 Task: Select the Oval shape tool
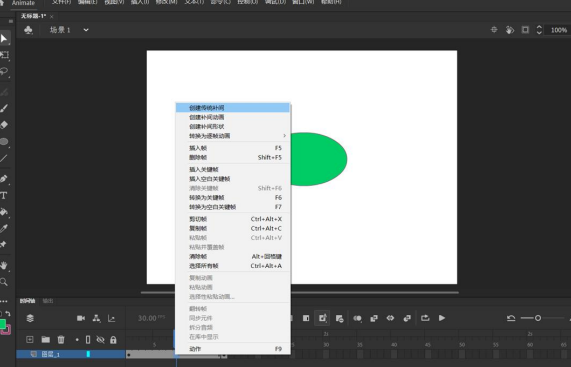coord(4,141)
